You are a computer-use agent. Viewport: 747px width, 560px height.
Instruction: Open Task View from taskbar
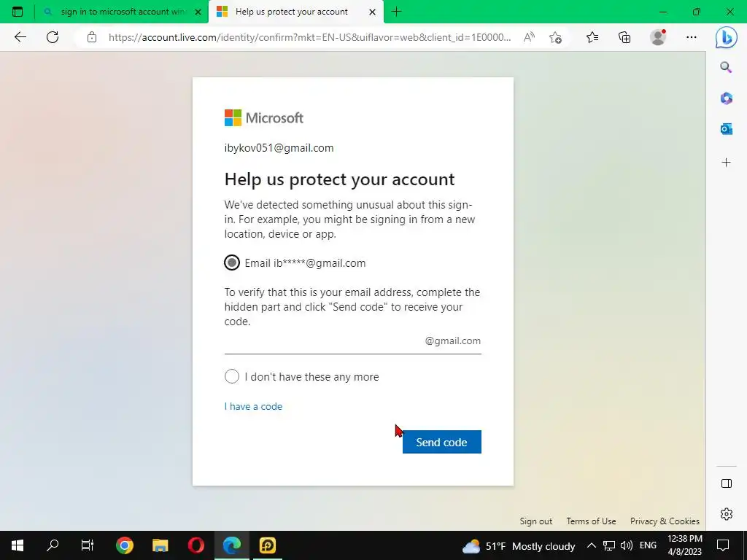(x=88, y=545)
